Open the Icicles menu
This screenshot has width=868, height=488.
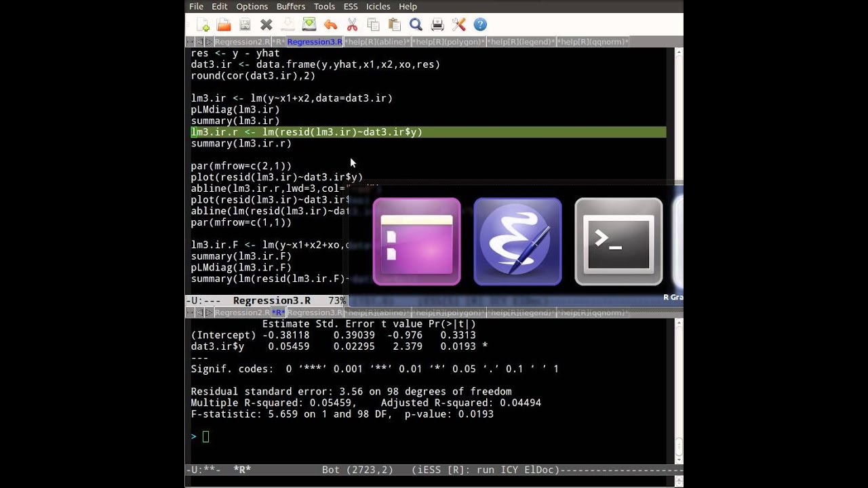click(378, 6)
